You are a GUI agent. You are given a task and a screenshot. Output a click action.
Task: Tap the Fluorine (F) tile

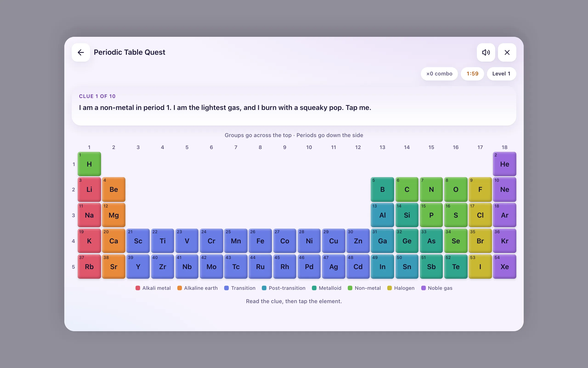coord(480,189)
